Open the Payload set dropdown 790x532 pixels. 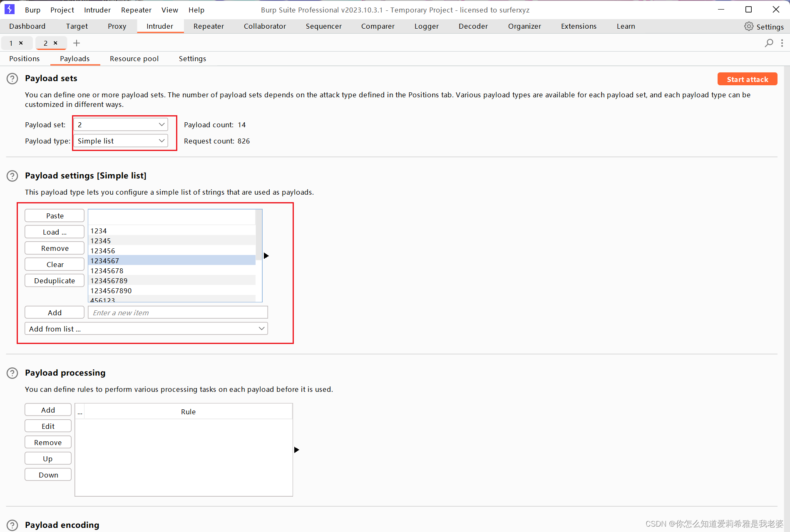tap(121, 124)
